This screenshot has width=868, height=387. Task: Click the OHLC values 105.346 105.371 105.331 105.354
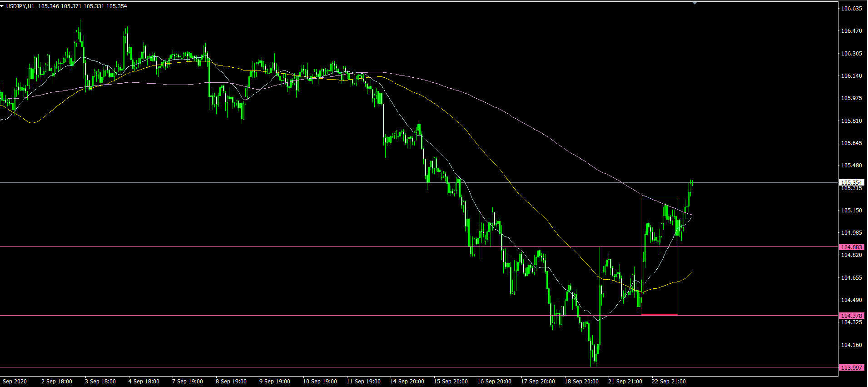click(83, 6)
